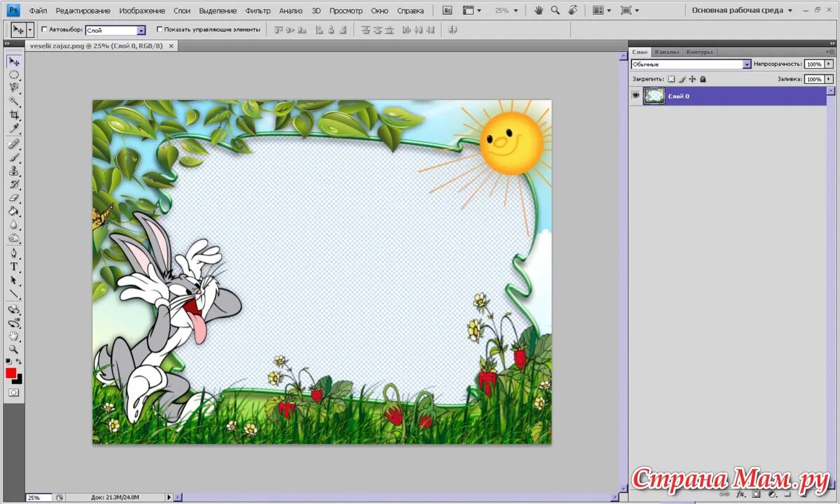Screen dimensions: 840x504
Task: Open the Заливка slider arrow
Action: (829, 79)
